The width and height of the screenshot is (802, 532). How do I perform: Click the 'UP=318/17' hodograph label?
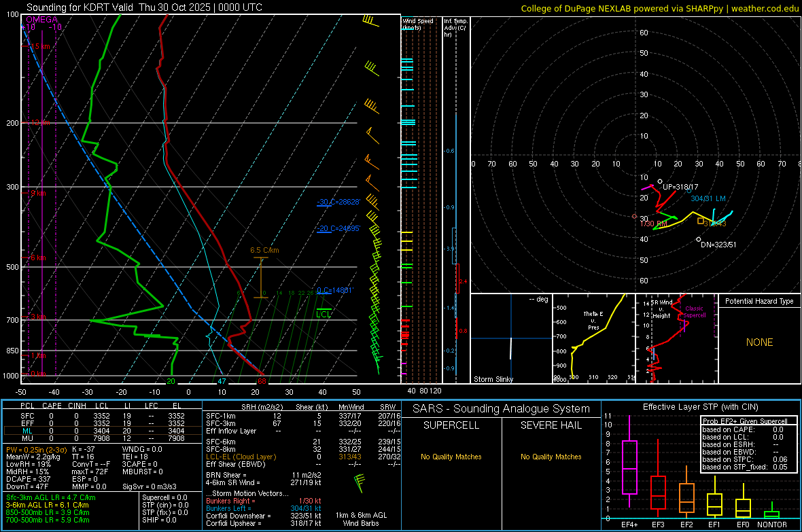point(680,188)
